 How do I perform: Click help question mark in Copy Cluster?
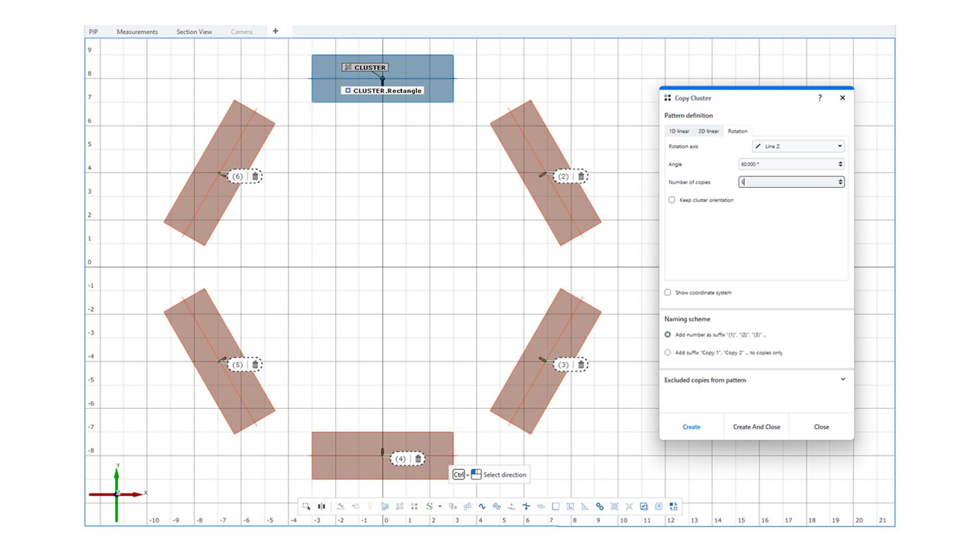[820, 98]
